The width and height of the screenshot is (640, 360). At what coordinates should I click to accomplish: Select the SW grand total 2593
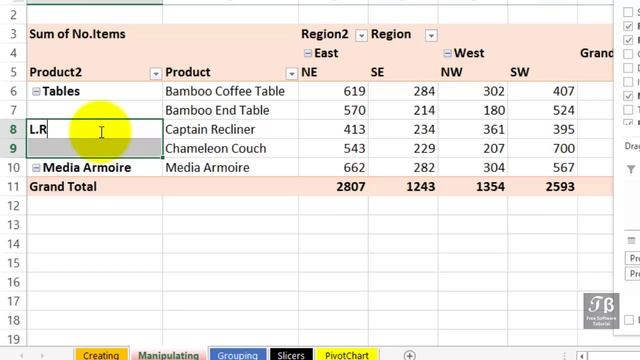(542, 187)
